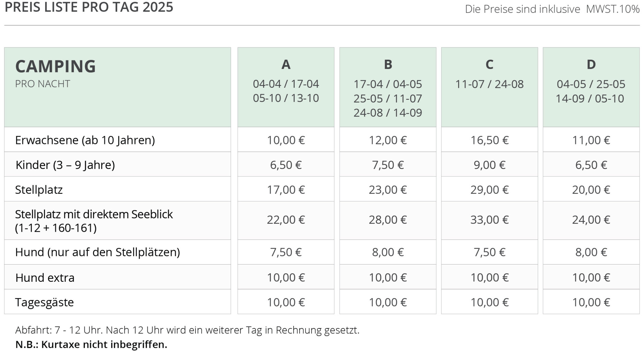The height and width of the screenshot is (351, 644).
Task: Click the 17,00 € Stellplatz price in column A
Action: click(286, 190)
